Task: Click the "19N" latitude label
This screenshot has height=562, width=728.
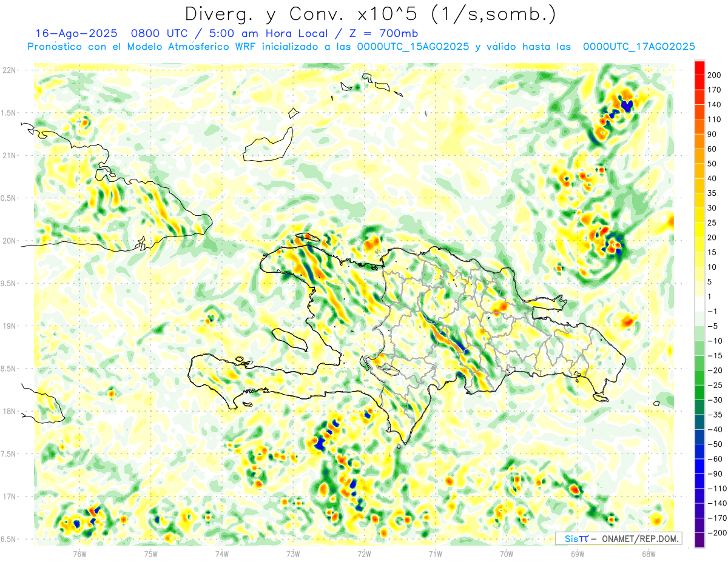Action: coord(9,326)
